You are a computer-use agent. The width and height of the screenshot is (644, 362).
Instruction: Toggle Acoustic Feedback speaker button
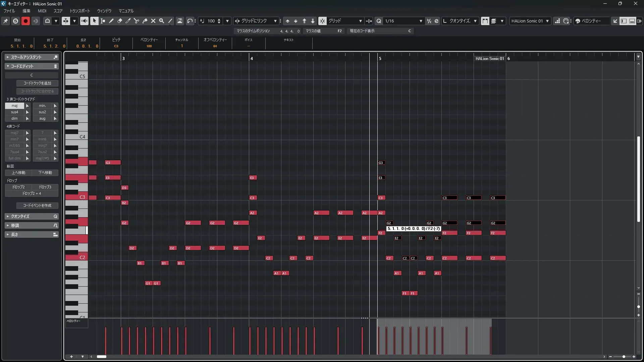[x=84, y=21]
